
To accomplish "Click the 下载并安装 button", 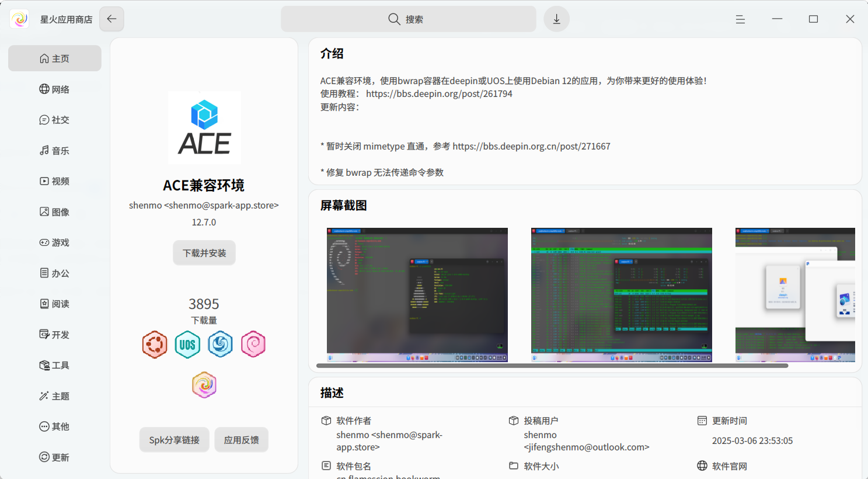I will (x=204, y=253).
